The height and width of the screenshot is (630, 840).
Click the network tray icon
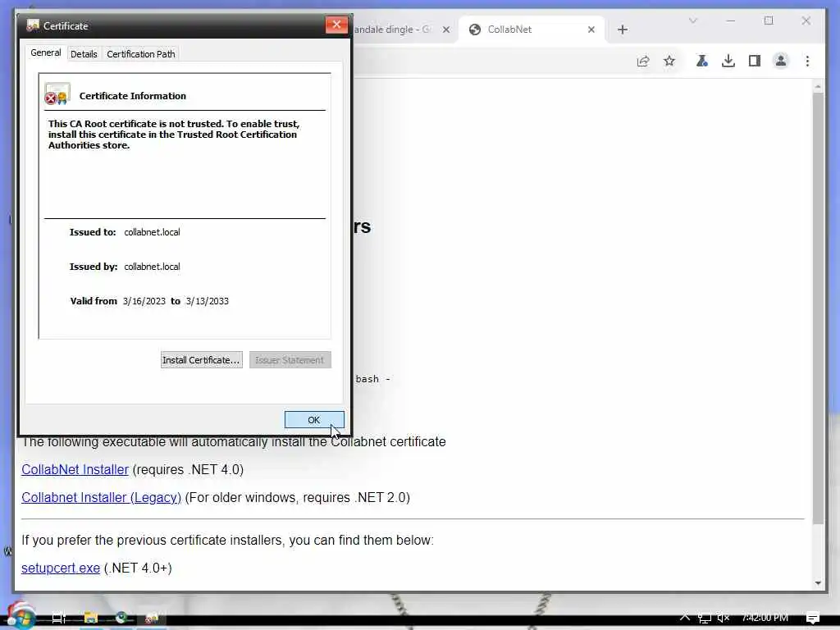(x=705, y=618)
